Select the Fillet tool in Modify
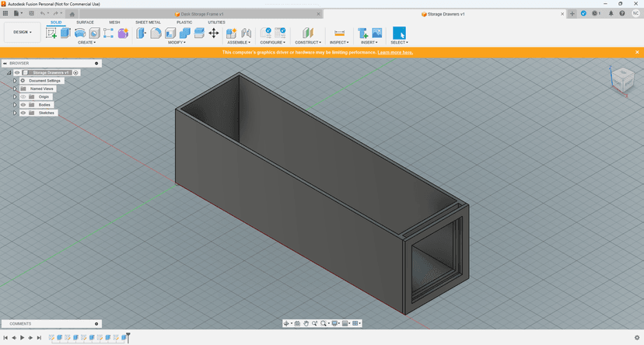Viewport: 644px width, 345px height. coord(156,33)
